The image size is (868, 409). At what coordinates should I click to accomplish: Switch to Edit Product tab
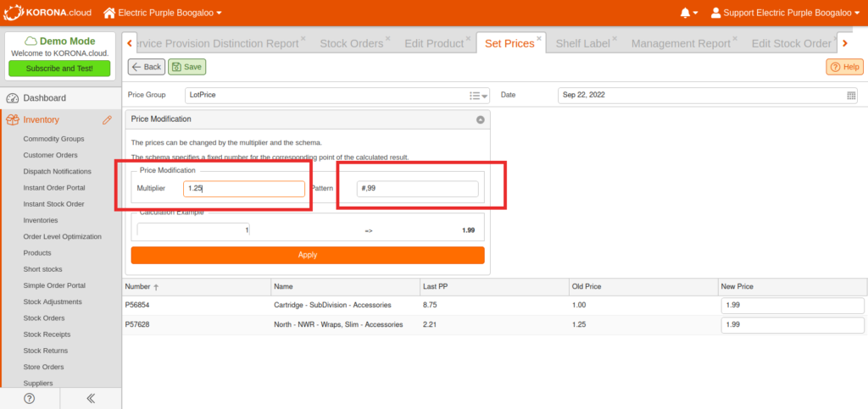[434, 43]
